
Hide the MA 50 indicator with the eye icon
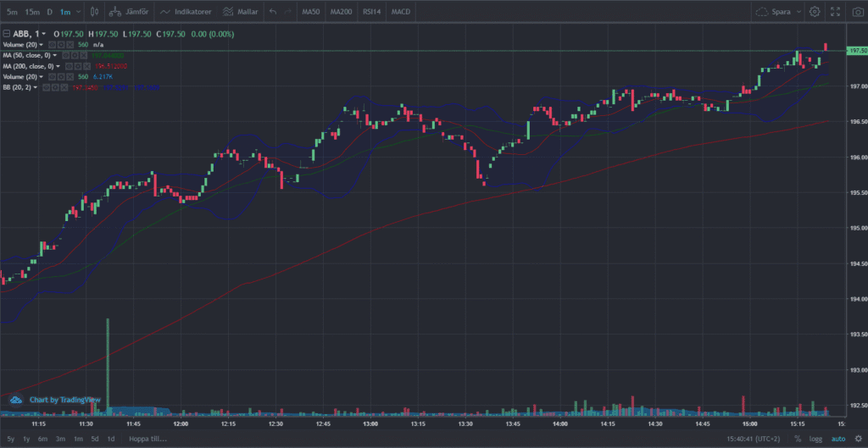coord(66,55)
